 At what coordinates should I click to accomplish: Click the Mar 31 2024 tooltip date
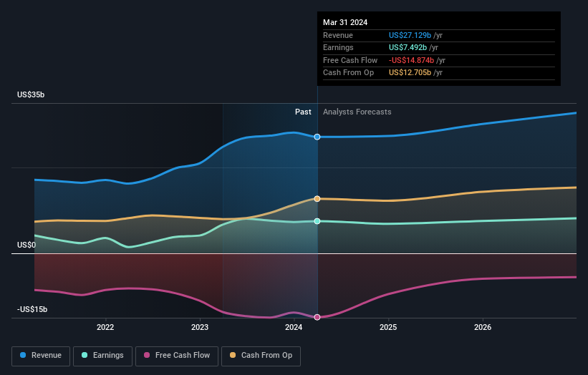(345, 22)
